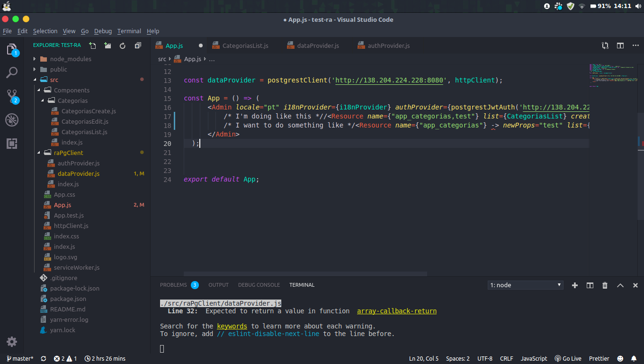Viewport: 644px width, 364px height.
Task: Open a new terminal with plus icon
Action: coord(574,285)
